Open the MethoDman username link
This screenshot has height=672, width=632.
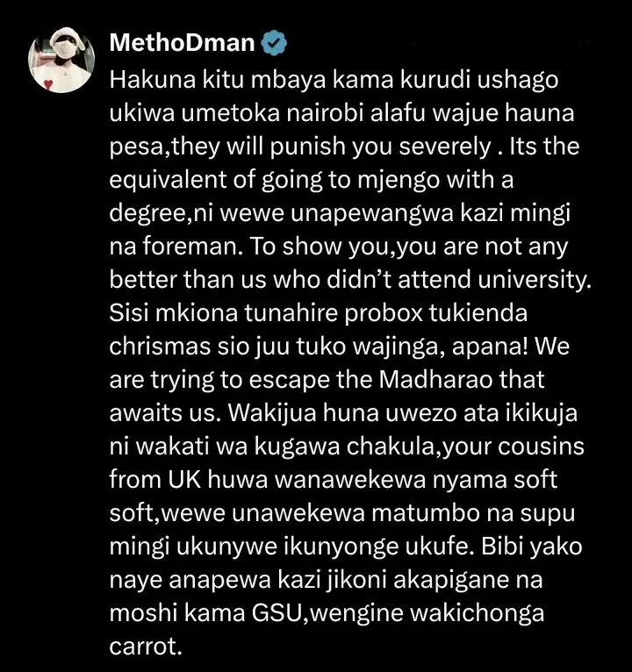[182, 43]
